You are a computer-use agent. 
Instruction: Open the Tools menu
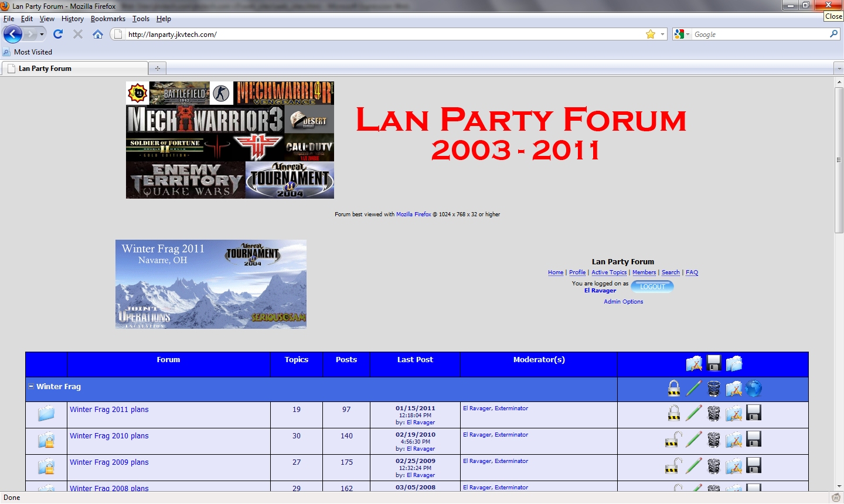[x=141, y=19]
